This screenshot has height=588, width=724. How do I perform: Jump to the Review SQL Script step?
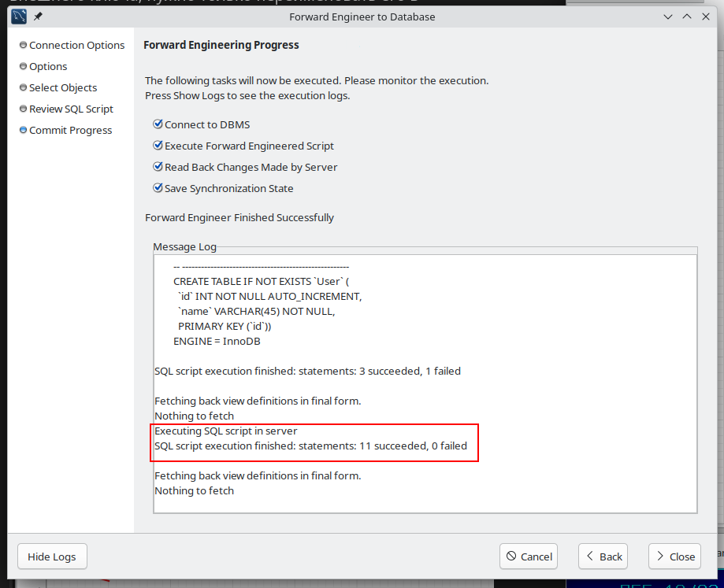coord(71,109)
